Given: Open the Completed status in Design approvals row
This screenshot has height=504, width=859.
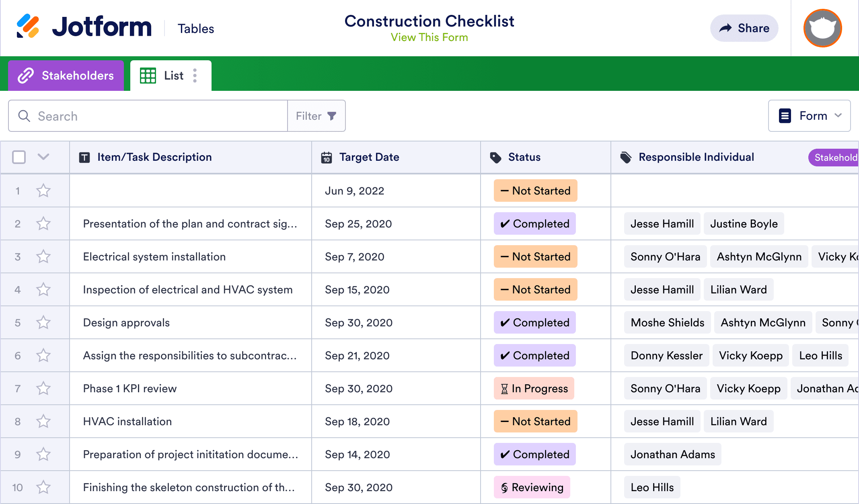Looking at the screenshot, I should tap(534, 322).
